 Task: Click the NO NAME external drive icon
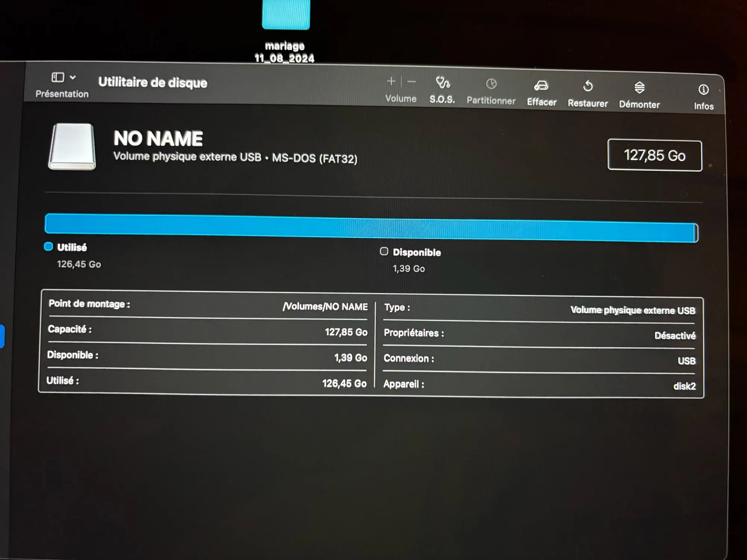click(72, 146)
